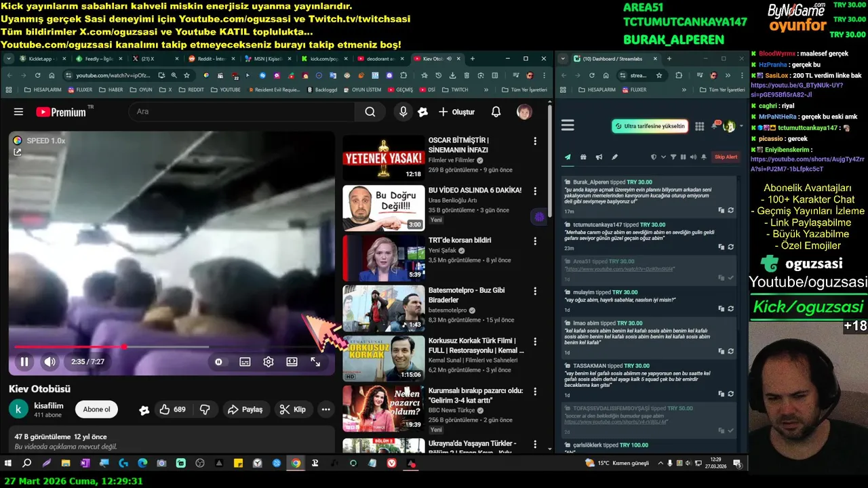
Task: Open Microsoft Edge from the taskbar
Action: click(x=142, y=464)
